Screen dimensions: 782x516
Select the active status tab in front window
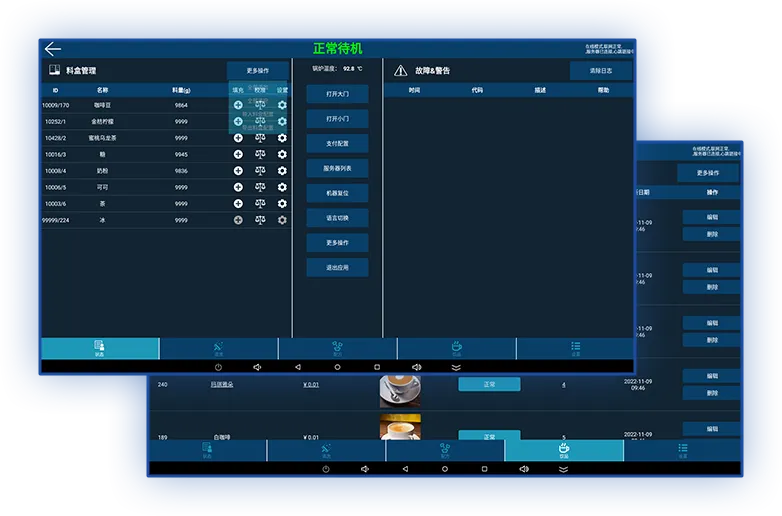click(100, 348)
